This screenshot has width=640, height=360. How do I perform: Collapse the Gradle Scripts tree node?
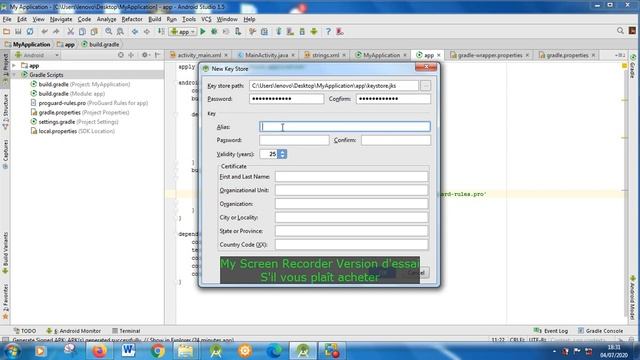pyautogui.click(x=14, y=75)
